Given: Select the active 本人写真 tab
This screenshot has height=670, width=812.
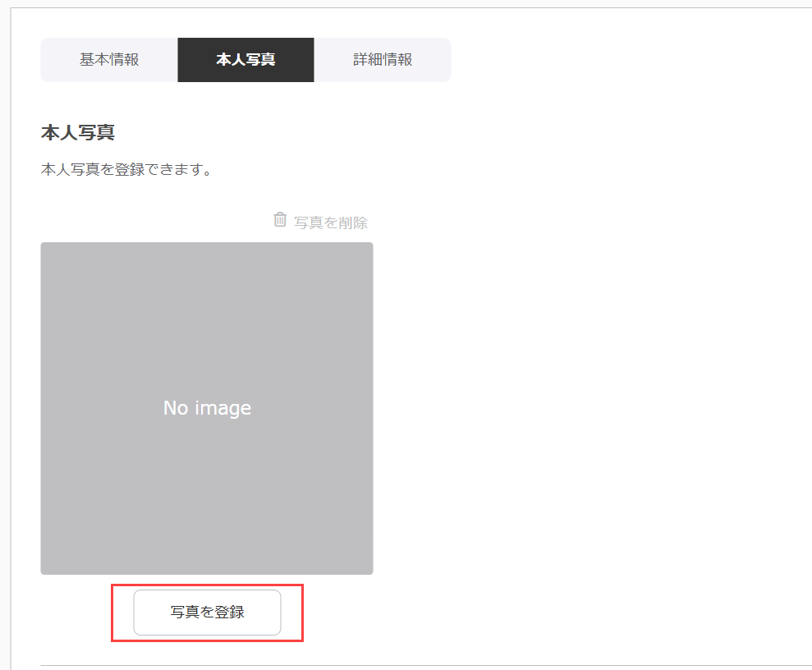Looking at the screenshot, I should tap(246, 60).
